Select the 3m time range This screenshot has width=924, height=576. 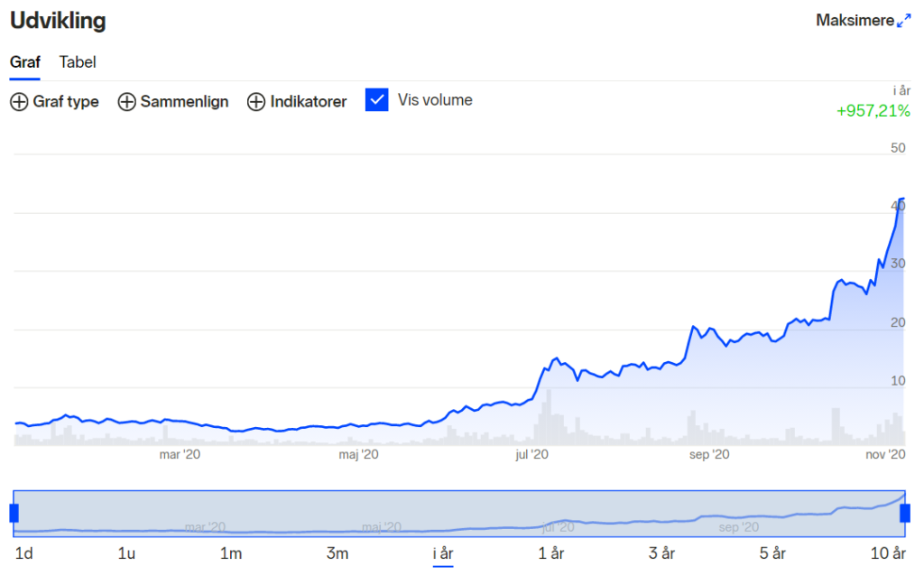(x=337, y=553)
